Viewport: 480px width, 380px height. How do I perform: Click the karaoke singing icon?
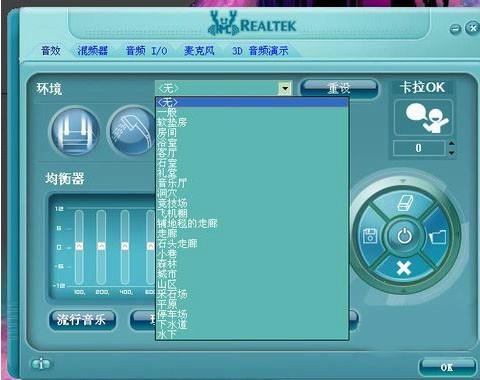pyautogui.click(x=423, y=118)
